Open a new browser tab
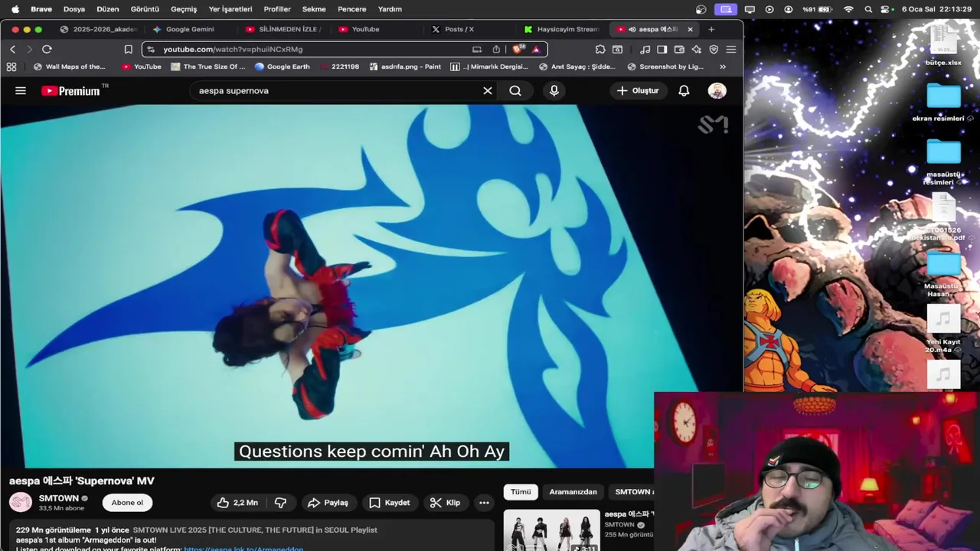 click(711, 29)
